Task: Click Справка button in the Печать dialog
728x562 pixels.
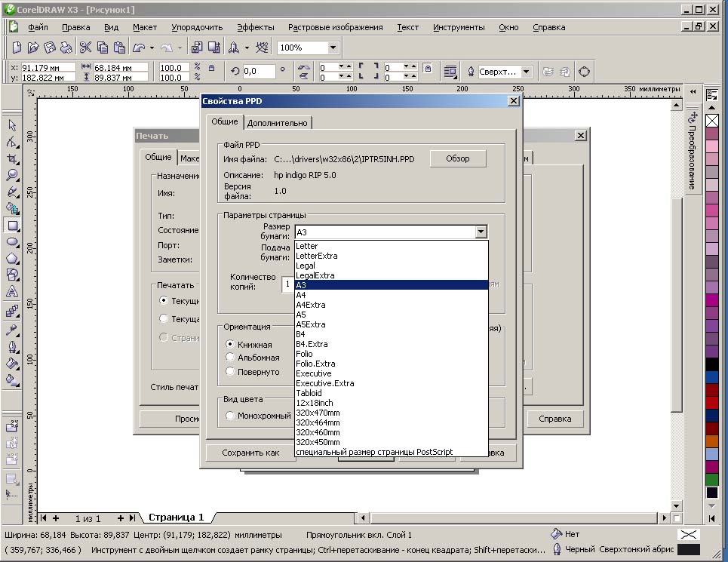Action: point(554,419)
